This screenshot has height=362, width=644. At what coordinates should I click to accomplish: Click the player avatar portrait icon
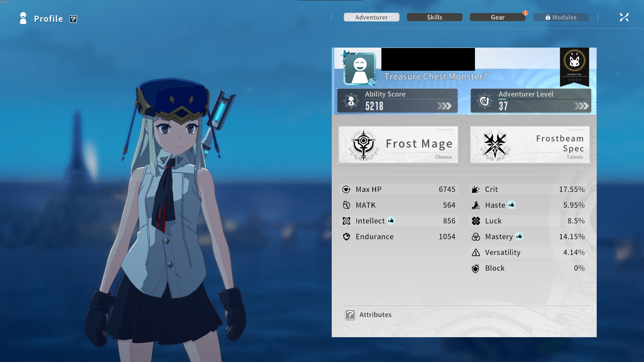pos(360,68)
